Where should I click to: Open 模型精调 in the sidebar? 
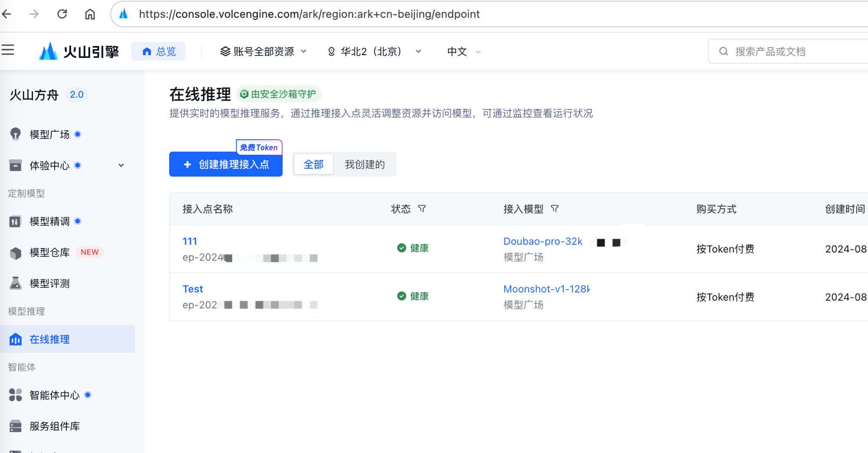[x=49, y=222]
